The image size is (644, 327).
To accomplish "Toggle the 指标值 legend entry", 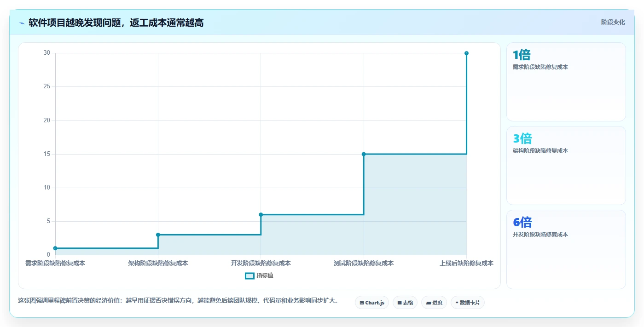I will pyautogui.click(x=259, y=275).
